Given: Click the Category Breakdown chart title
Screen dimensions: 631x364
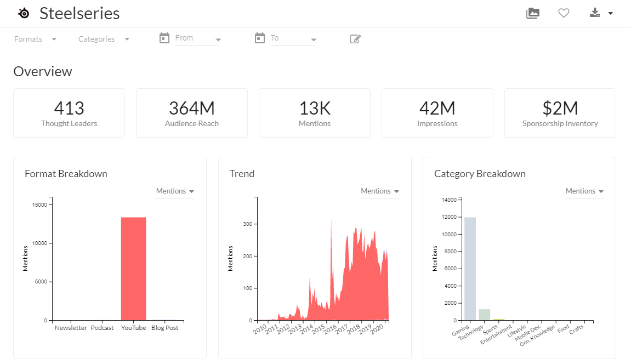Looking at the screenshot, I should click(480, 174).
